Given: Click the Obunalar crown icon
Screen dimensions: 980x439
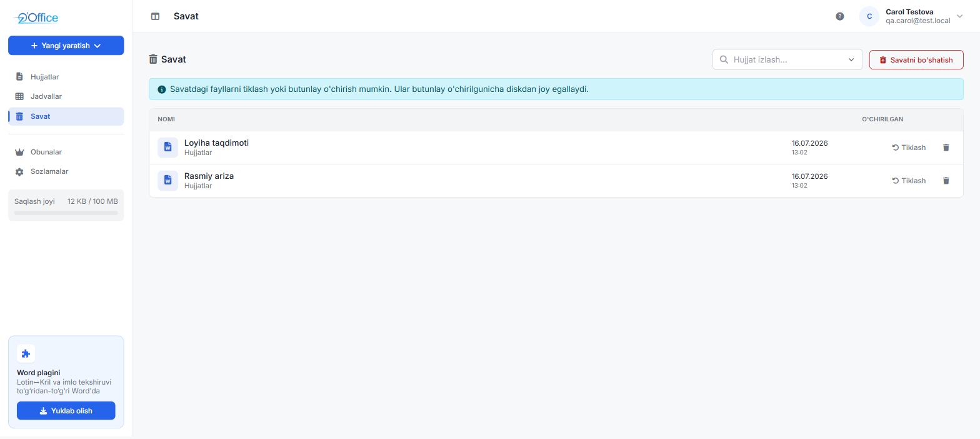Looking at the screenshot, I should [x=19, y=152].
